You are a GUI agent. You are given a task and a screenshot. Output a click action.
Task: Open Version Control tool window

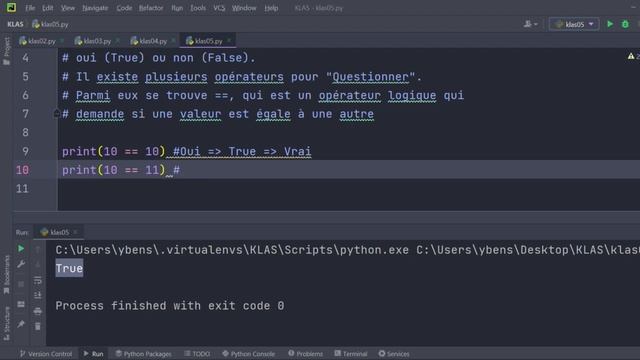pyautogui.click(x=46, y=353)
